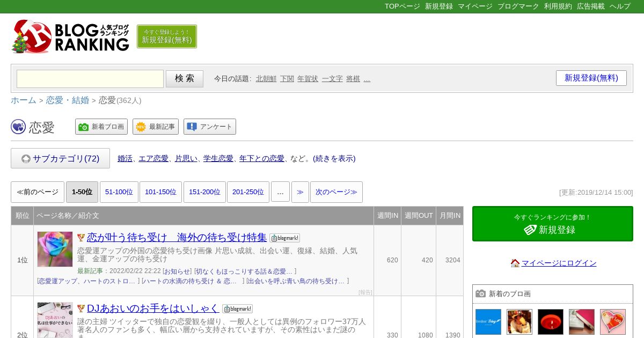
Task: Open 下関 topic link
Action: [x=287, y=78]
